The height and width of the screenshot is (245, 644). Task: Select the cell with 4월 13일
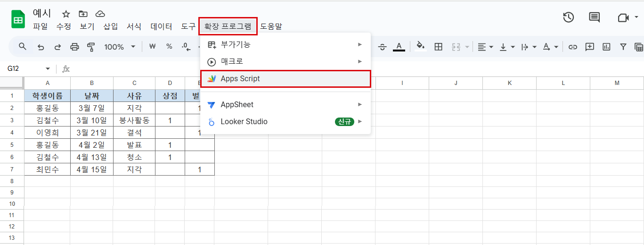click(x=92, y=157)
